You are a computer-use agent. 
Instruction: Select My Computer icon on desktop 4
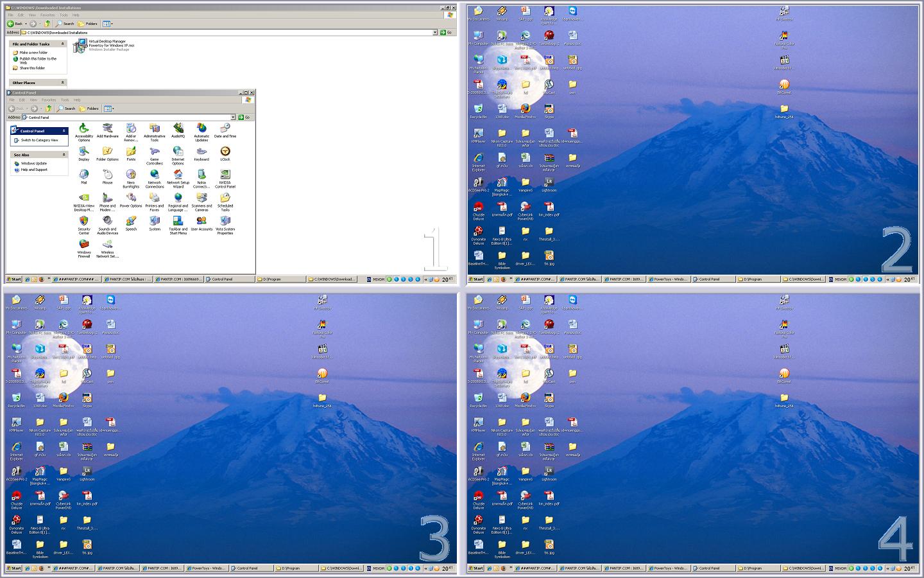point(479,327)
